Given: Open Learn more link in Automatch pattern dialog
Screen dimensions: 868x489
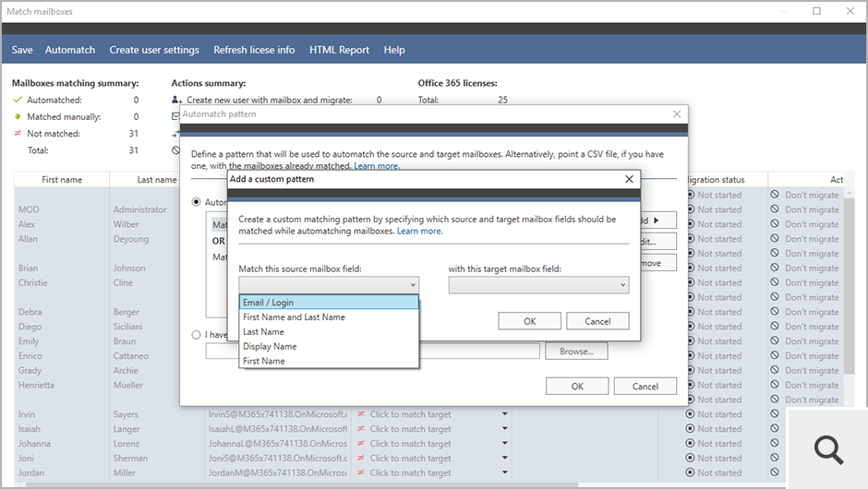Looking at the screenshot, I should (x=377, y=166).
